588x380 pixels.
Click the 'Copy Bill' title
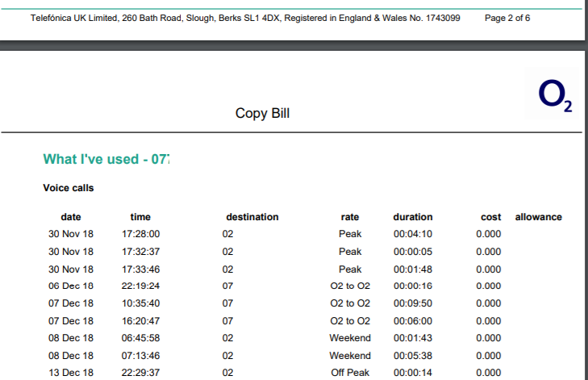coord(262,114)
